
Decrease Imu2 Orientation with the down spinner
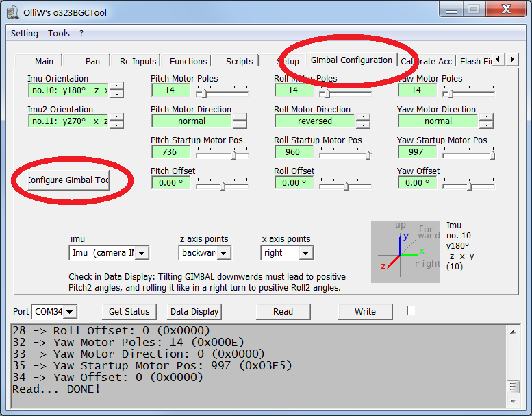point(118,125)
